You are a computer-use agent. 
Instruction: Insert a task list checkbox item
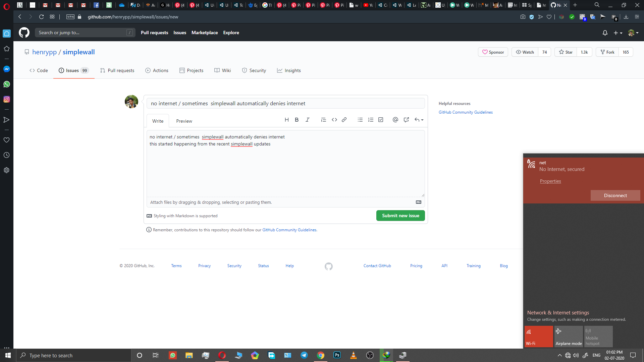click(380, 120)
